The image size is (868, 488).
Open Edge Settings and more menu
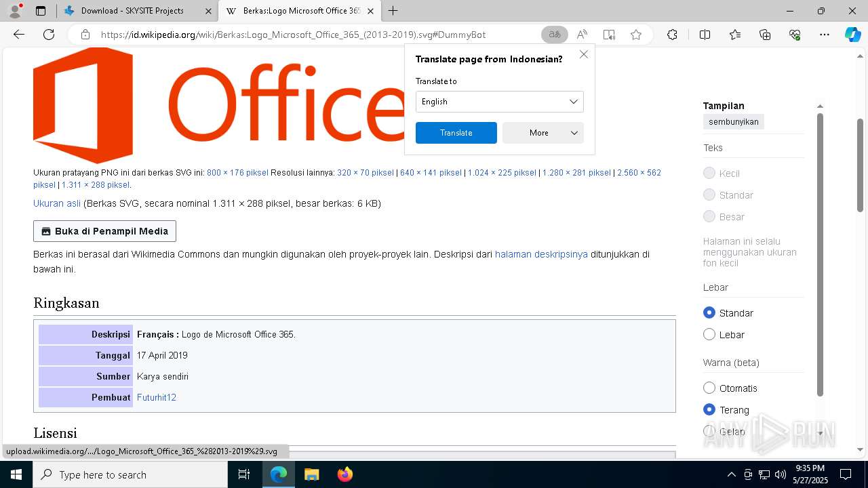coord(825,35)
